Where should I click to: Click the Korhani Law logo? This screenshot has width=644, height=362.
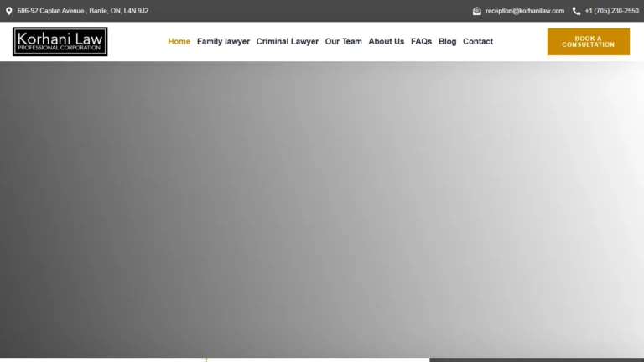tap(60, 41)
